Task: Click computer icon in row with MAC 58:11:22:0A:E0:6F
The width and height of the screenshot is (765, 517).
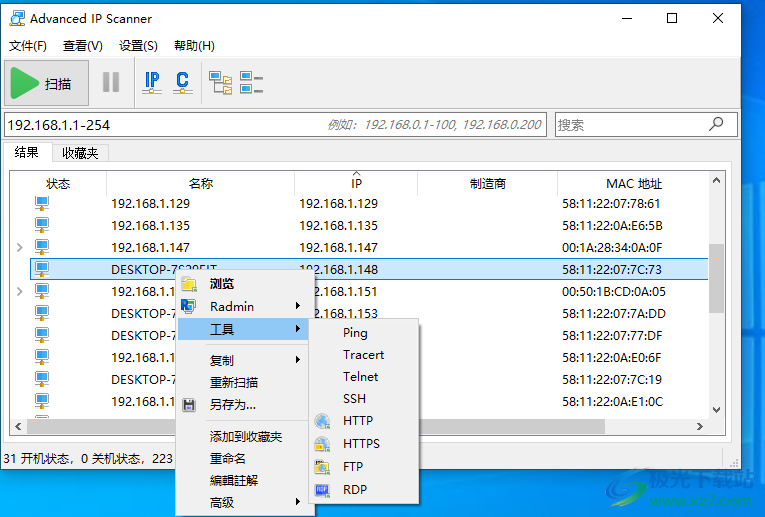Action: [x=42, y=357]
